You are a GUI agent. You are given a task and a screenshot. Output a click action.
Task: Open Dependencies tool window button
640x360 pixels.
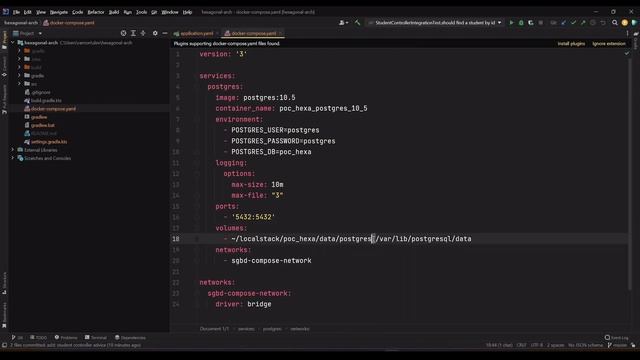130,338
